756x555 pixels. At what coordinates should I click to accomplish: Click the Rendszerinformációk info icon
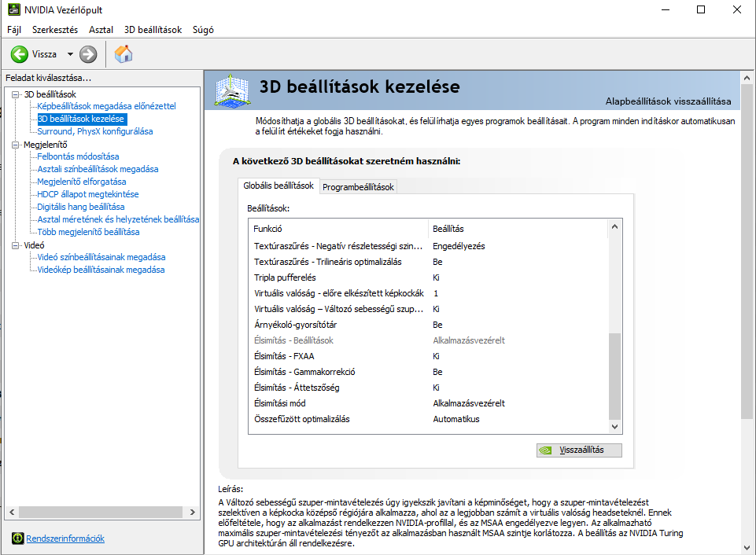(18, 538)
